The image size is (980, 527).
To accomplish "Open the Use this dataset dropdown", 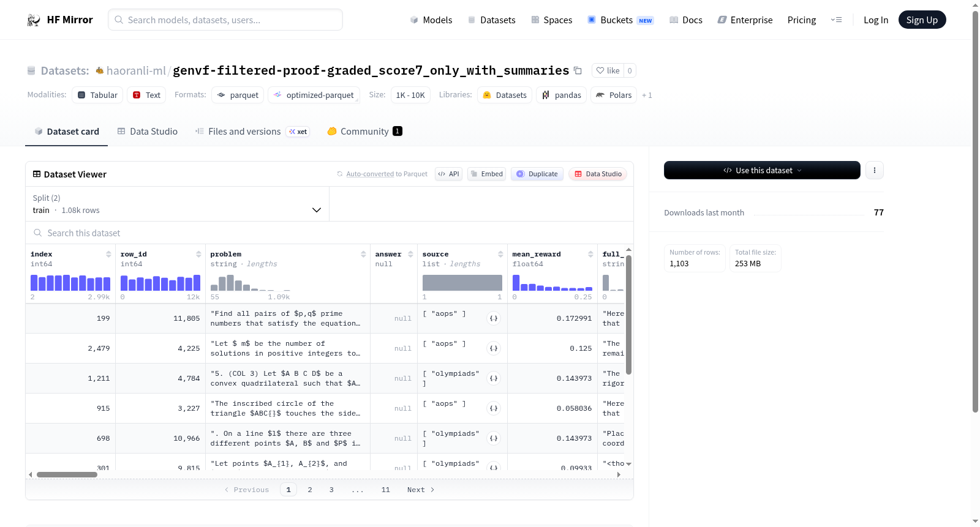I will [762, 170].
